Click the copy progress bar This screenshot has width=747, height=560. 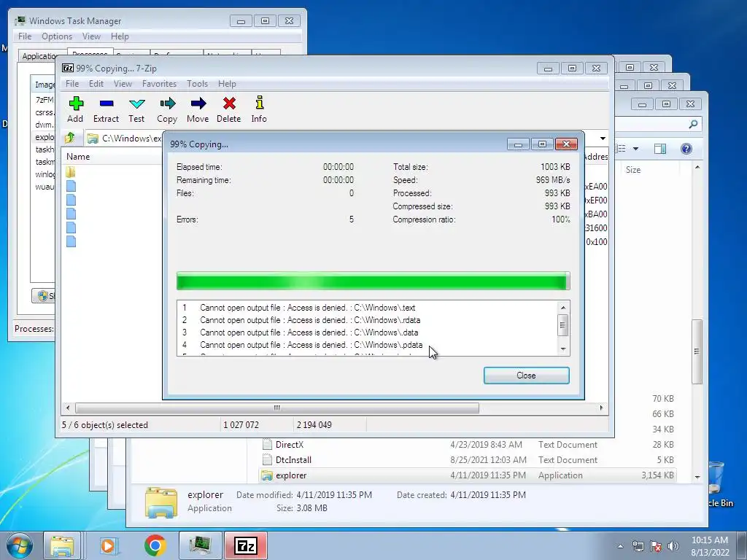pyautogui.click(x=373, y=281)
